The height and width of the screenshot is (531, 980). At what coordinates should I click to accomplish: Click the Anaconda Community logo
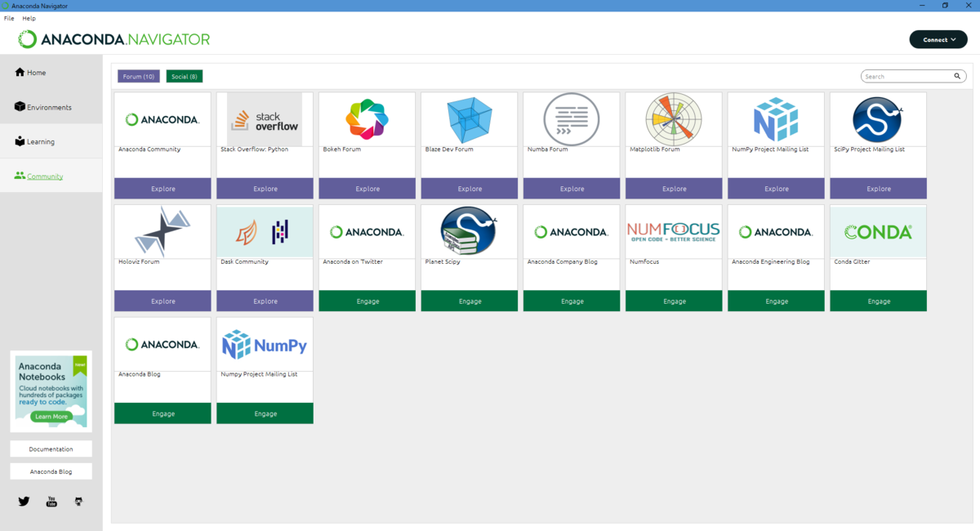(163, 119)
